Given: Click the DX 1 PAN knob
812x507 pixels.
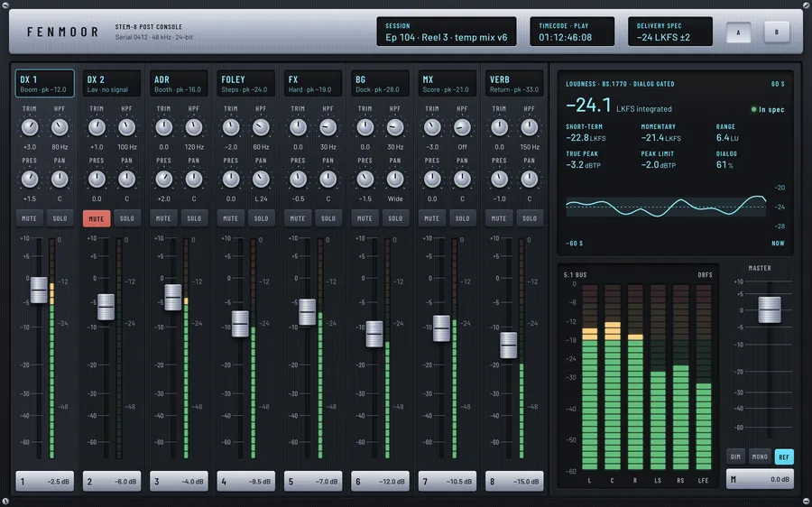Looking at the screenshot, I should (x=60, y=180).
